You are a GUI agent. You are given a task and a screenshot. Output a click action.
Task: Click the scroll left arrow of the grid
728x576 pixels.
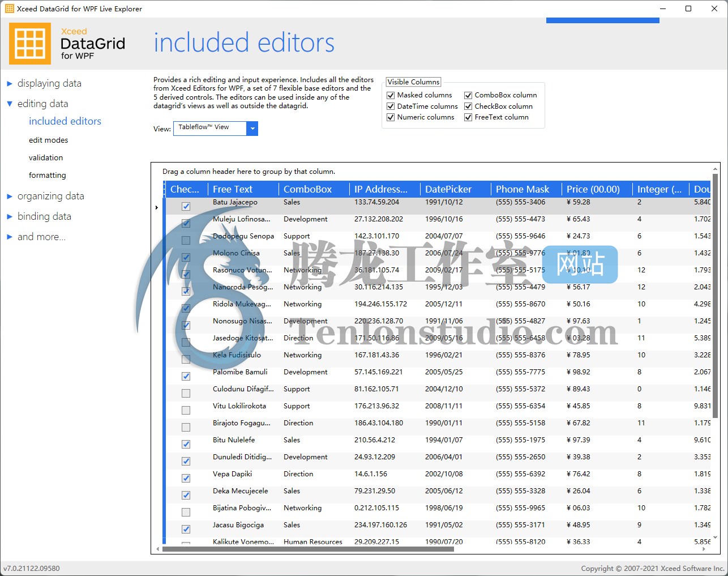pyautogui.click(x=158, y=549)
